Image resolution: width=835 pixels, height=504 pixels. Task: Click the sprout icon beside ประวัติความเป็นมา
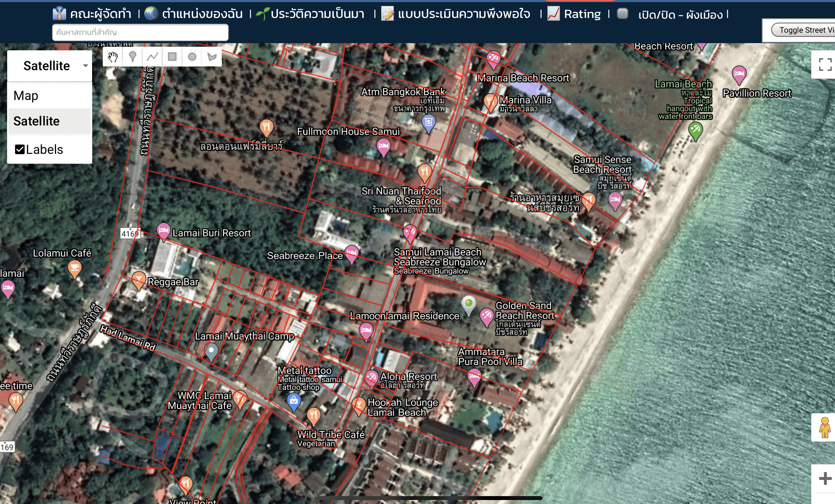[263, 14]
